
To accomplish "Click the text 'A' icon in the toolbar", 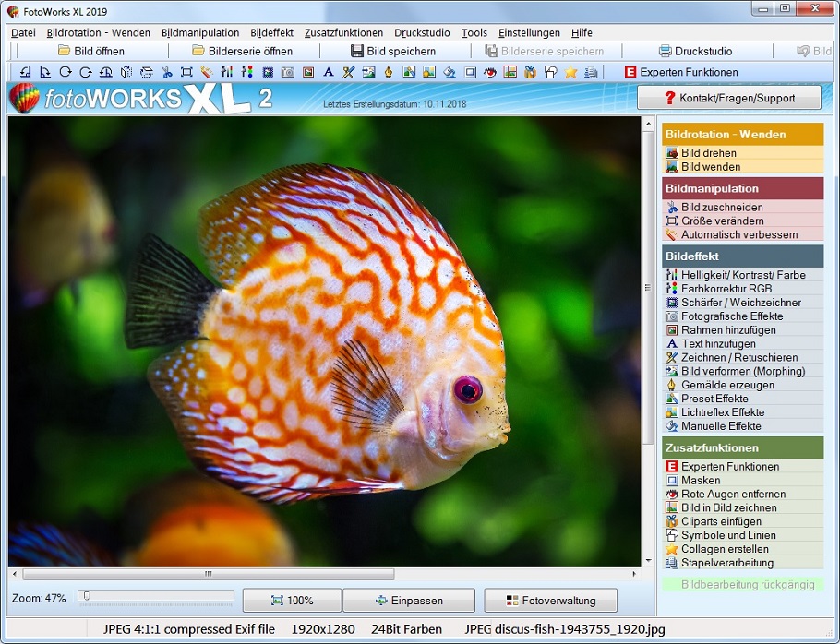I will (328, 72).
